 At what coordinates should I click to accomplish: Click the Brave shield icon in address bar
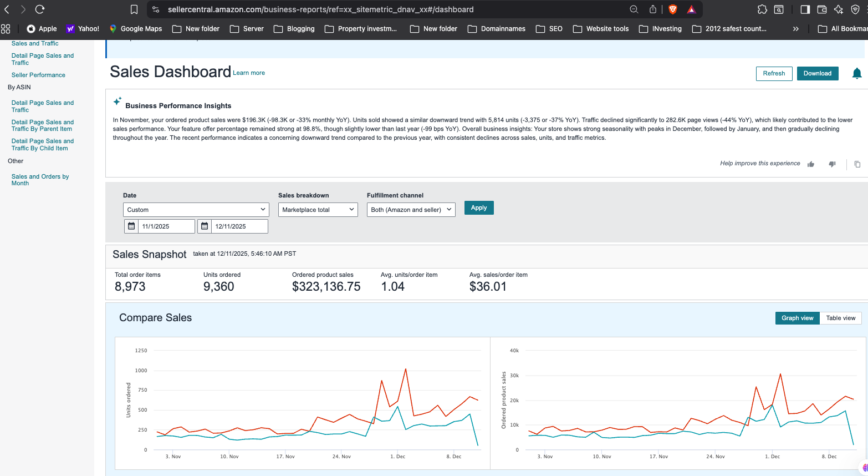[x=673, y=9]
